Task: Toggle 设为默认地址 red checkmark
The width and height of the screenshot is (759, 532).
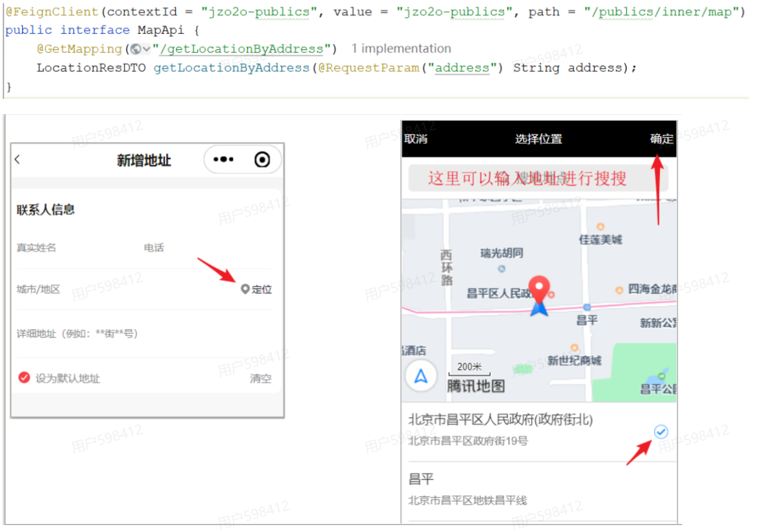Action: pyautogui.click(x=24, y=378)
